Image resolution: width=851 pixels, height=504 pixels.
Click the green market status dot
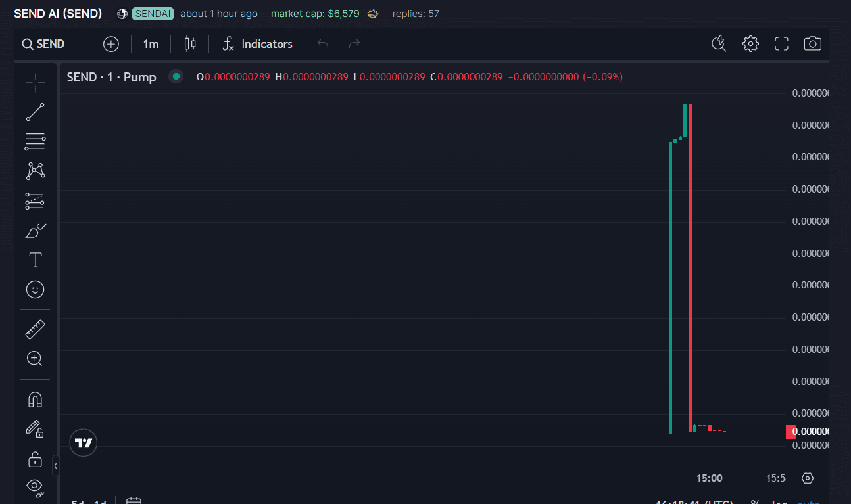click(x=176, y=76)
